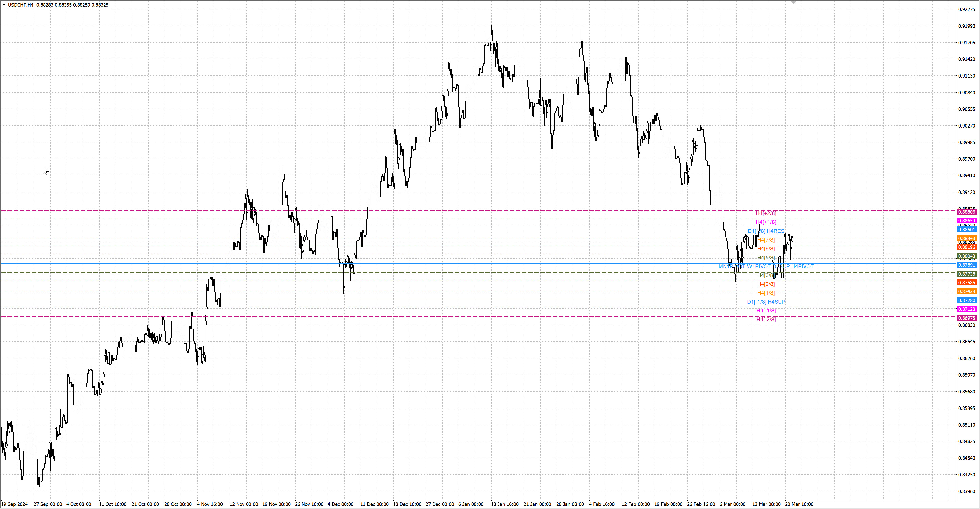Click the blue 0.87891 pivot price tag
980x509 pixels.
pos(966,265)
